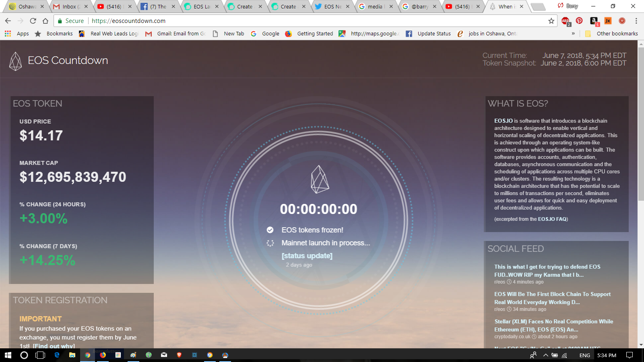Open the defend EOS FUD Reddit post
This screenshot has height=362, width=644.
547,271
